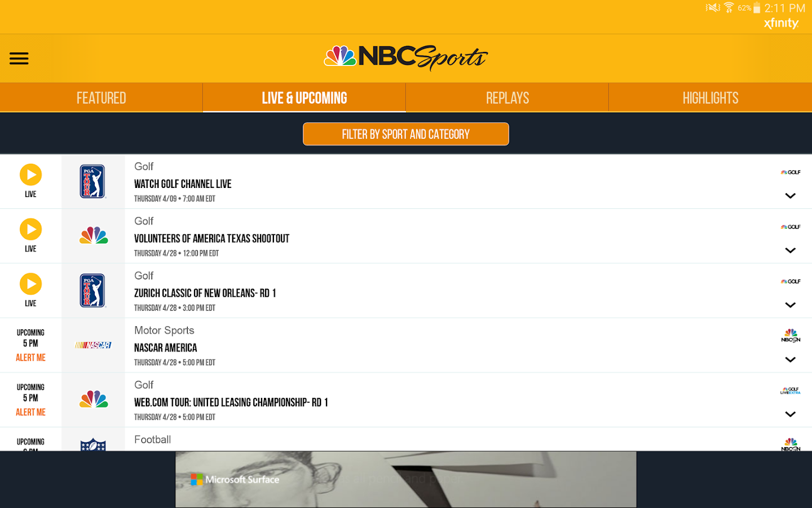
Task: Tap date Thursday 4/28 3:00 PM EDT
Action: (175, 308)
